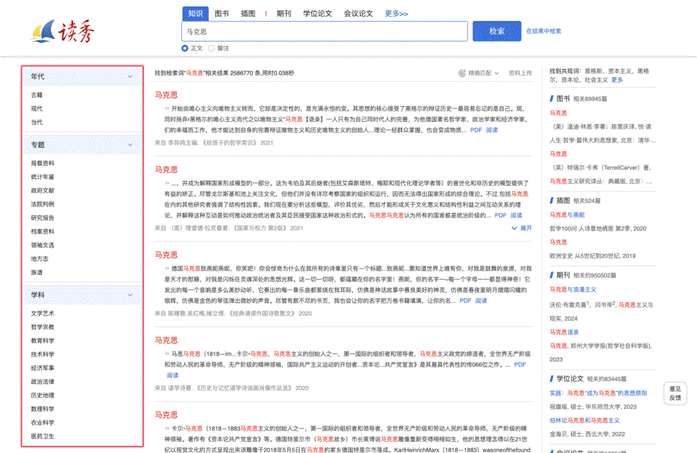The width and height of the screenshot is (697, 453).
Task: Collapse the 年代 filter section
Action: (130, 76)
